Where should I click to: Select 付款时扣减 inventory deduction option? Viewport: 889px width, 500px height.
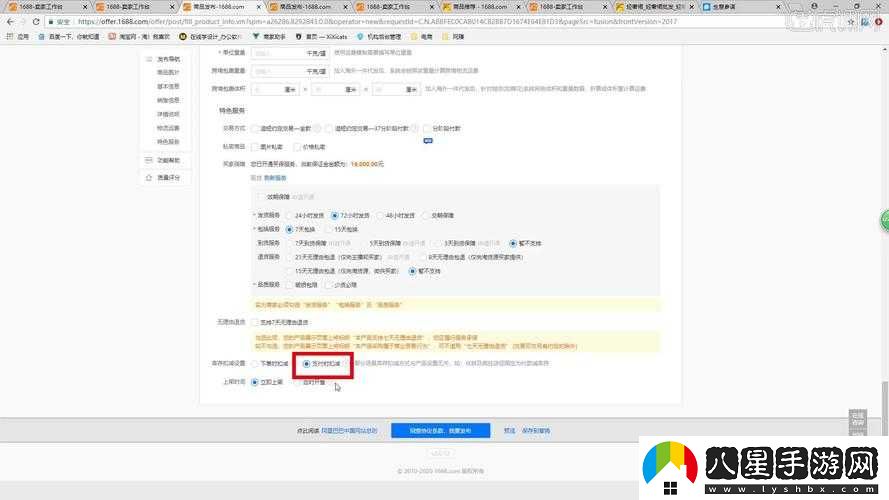click(306, 364)
